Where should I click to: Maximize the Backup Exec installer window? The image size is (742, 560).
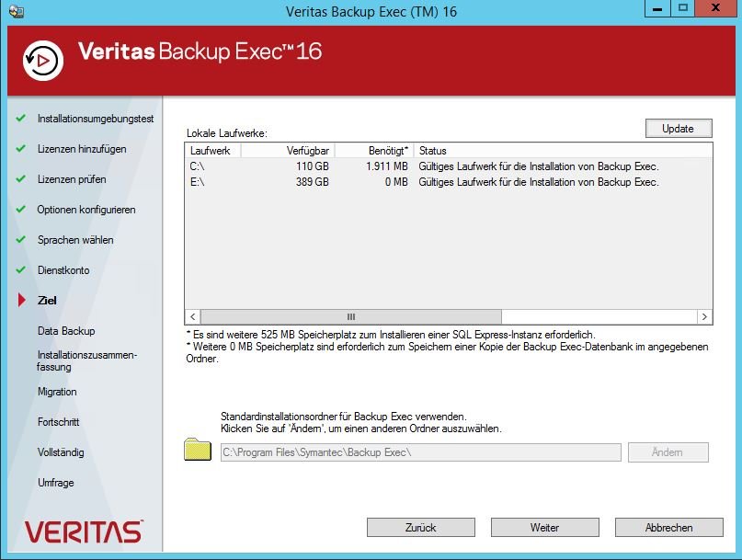[x=683, y=7]
